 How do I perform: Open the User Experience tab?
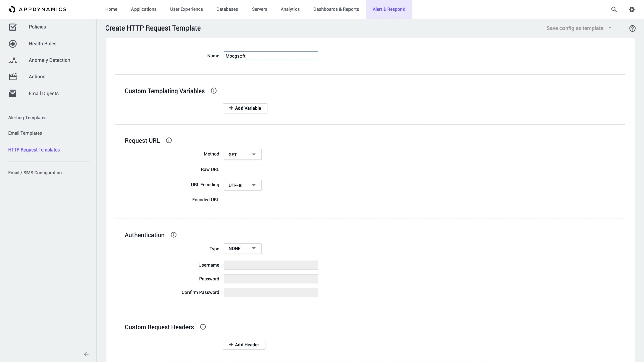click(186, 9)
